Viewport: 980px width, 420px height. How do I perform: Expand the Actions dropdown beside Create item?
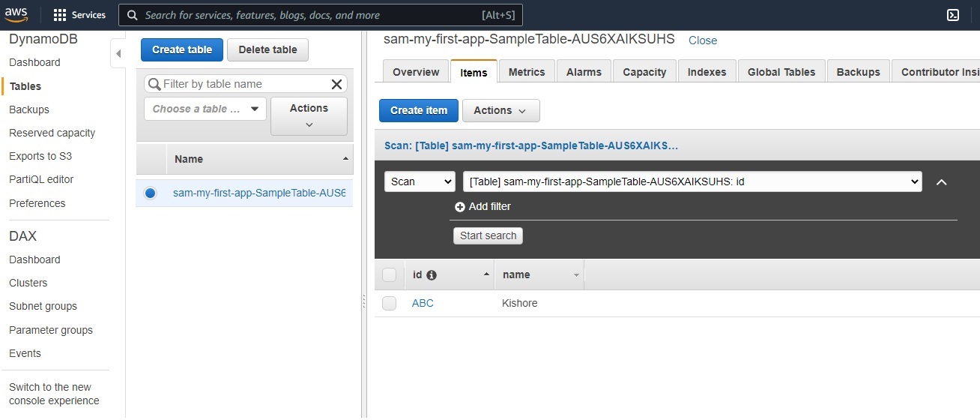[500, 110]
